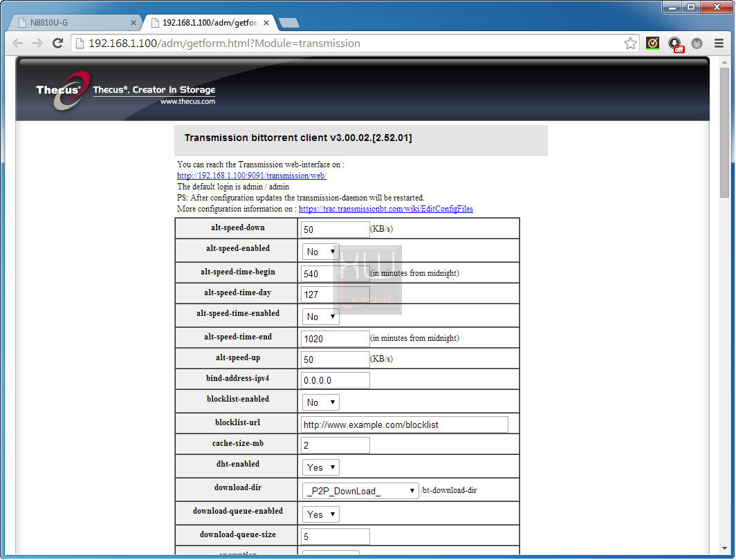736x560 pixels.
Task: Click the scrollbar down arrow
Action: [x=724, y=548]
